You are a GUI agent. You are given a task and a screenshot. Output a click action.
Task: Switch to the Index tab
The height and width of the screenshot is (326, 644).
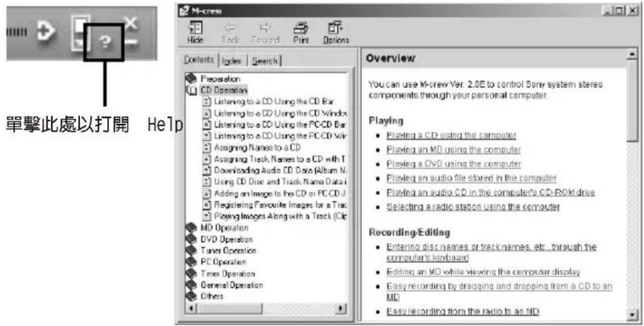[232, 61]
